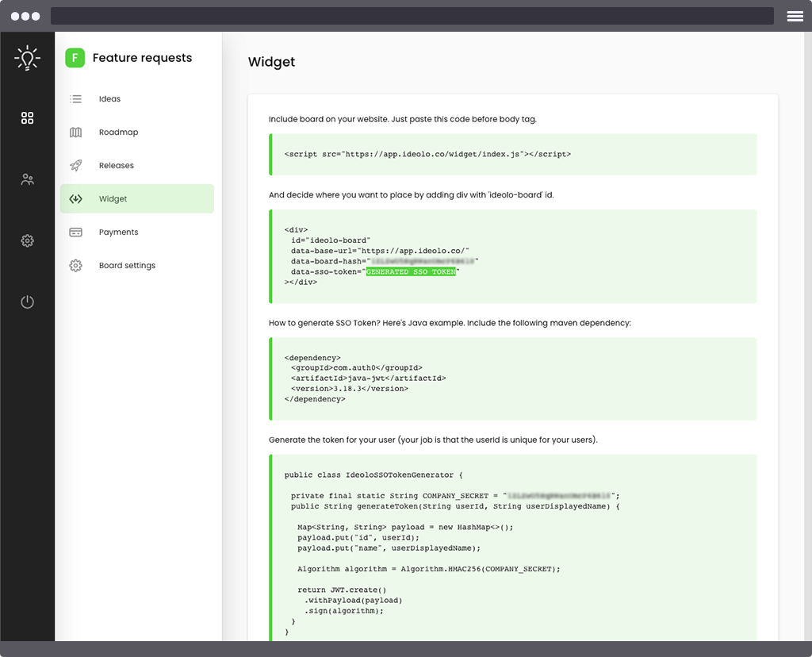Viewport: 812px width, 657px height.
Task: Click the Roadmap map icon
Action: coord(76,133)
